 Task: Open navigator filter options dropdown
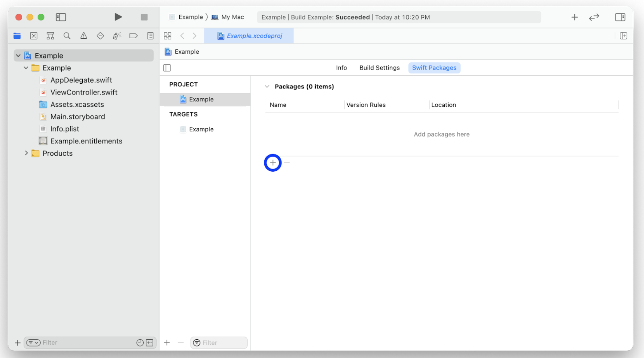(x=33, y=343)
